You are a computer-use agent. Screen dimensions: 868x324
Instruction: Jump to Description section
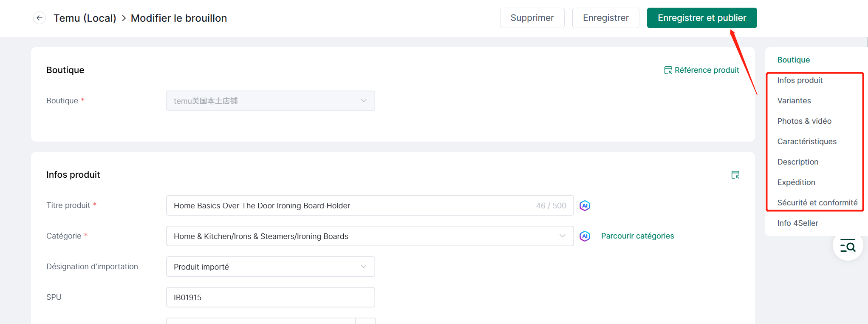click(x=797, y=162)
